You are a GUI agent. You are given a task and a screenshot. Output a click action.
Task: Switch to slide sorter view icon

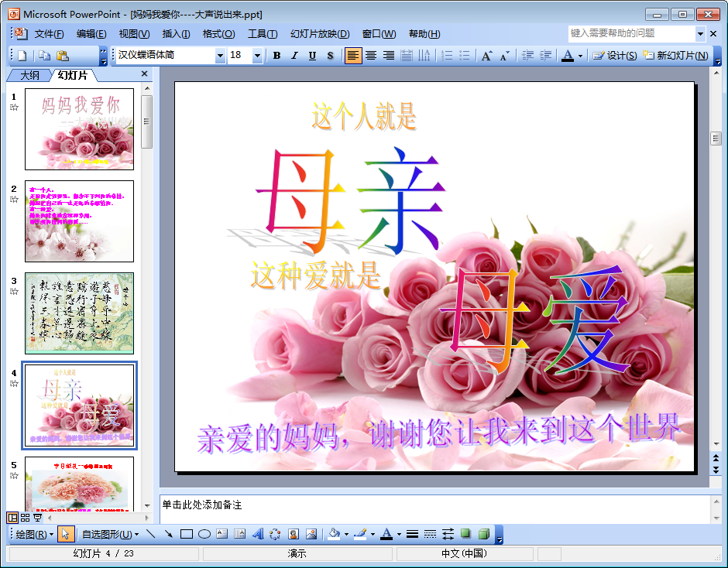coord(25,518)
